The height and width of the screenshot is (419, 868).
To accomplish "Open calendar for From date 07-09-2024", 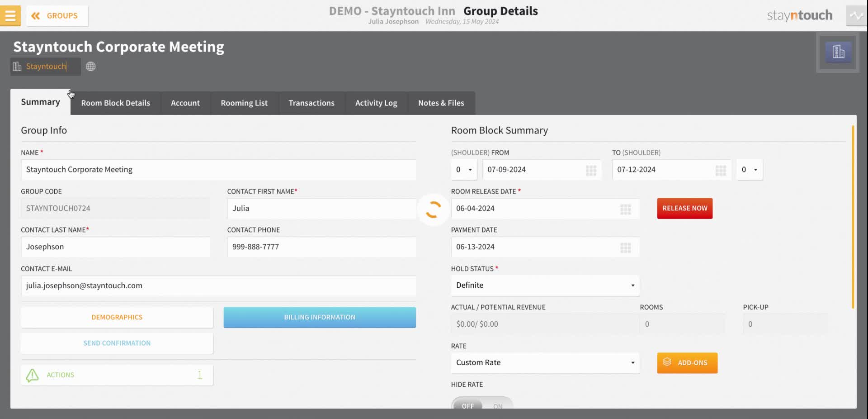I will pos(591,171).
